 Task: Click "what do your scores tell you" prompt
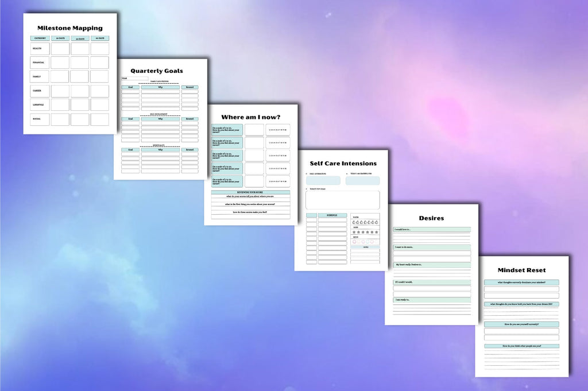pos(250,196)
